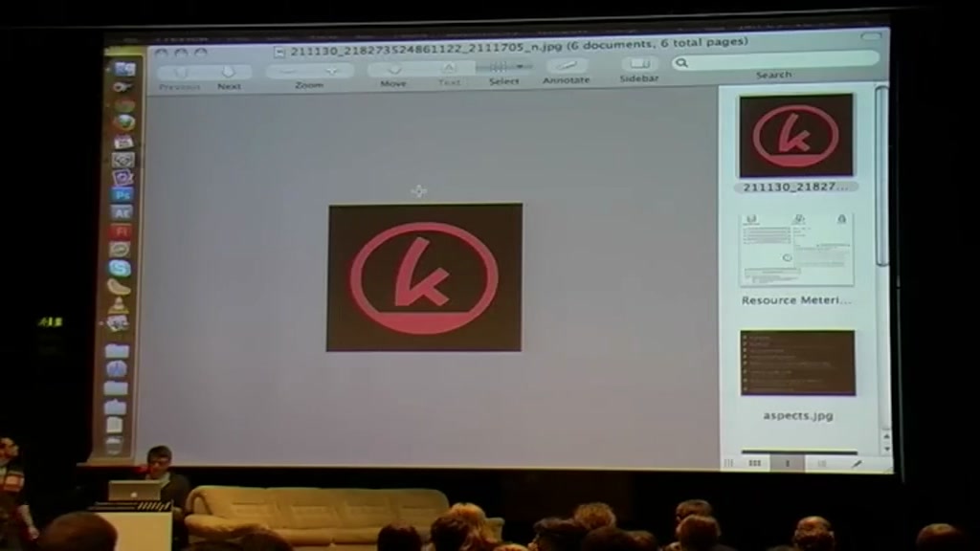The height and width of the screenshot is (551, 980).
Task: Click the "Resource Meteri..." label
Action: pos(796,300)
